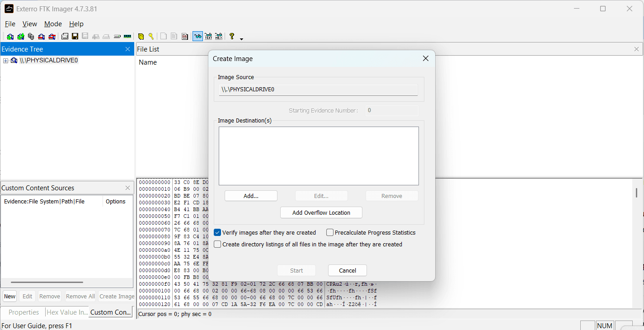Screen dimensions: 644x330
Task: Switch to the Custom Content tab
Action: click(111, 312)
